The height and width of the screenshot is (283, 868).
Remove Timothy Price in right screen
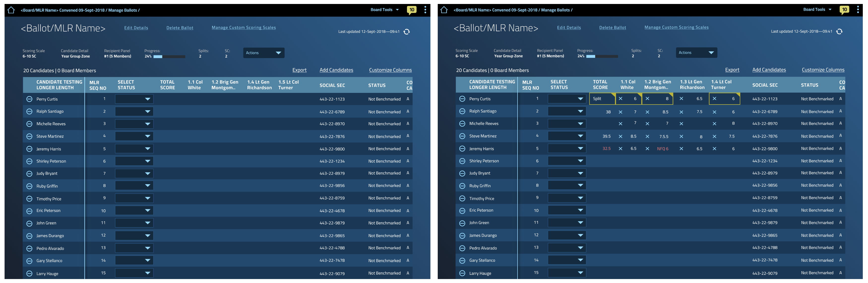462,198
